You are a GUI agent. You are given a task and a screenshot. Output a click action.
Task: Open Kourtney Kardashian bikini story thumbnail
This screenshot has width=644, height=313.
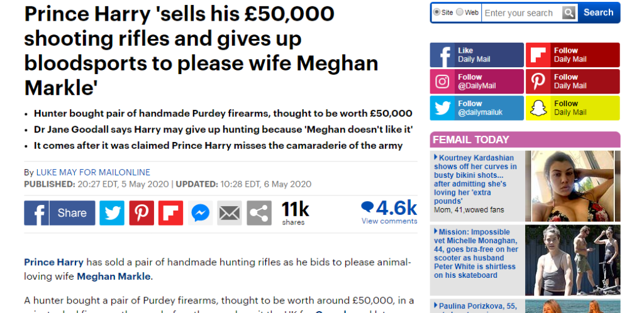[x=572, y=186]
